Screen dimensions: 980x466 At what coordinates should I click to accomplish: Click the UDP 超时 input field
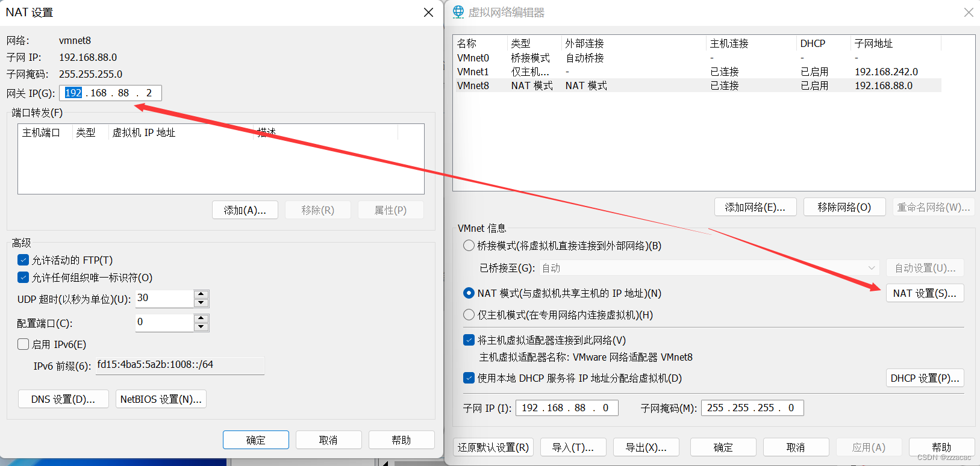click(x=164, y=299)
